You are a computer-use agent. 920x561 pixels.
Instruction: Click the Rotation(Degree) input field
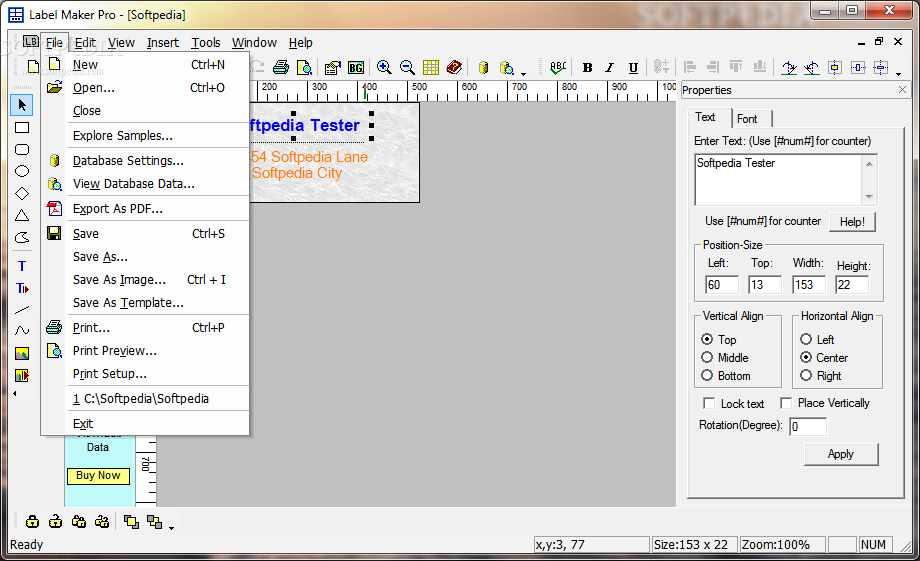pyautogui.click(x=808, y=427)
